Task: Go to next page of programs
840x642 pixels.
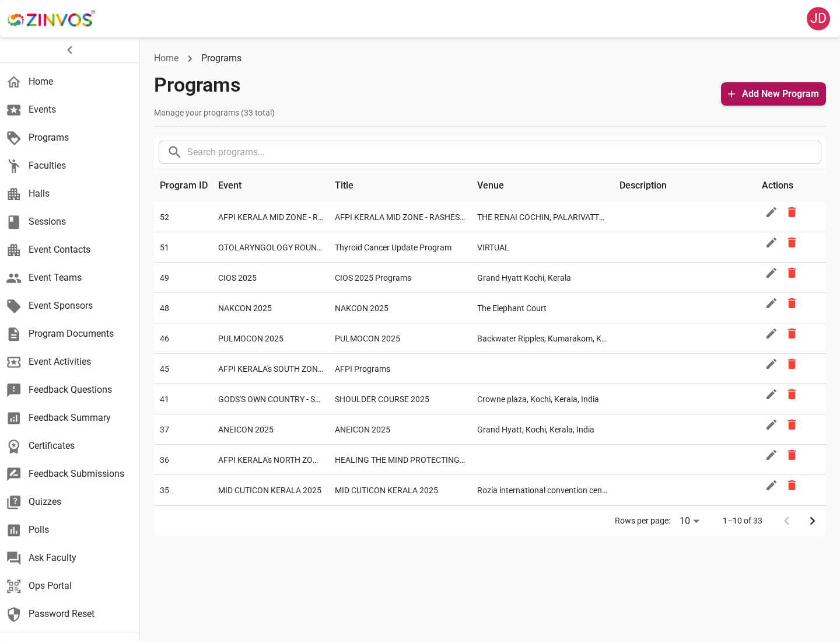Action: pyautogui.click(x=812, y=521)
